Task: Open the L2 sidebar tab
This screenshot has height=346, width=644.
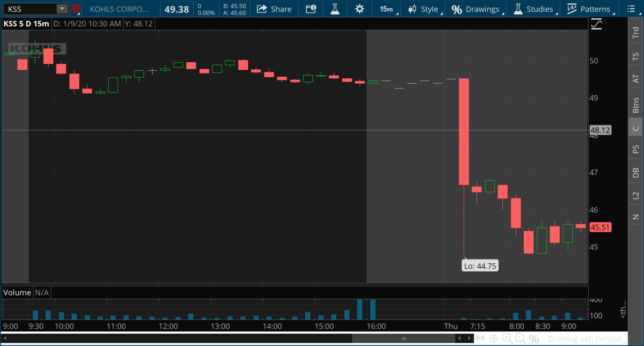Action: [636, 195]
